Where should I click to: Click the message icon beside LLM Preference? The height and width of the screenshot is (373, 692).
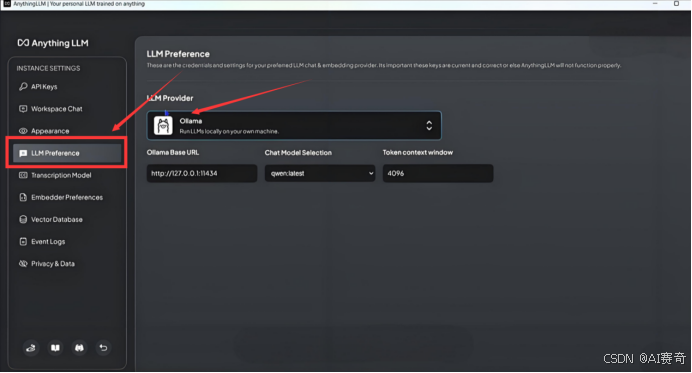click(x=23, y=153)
